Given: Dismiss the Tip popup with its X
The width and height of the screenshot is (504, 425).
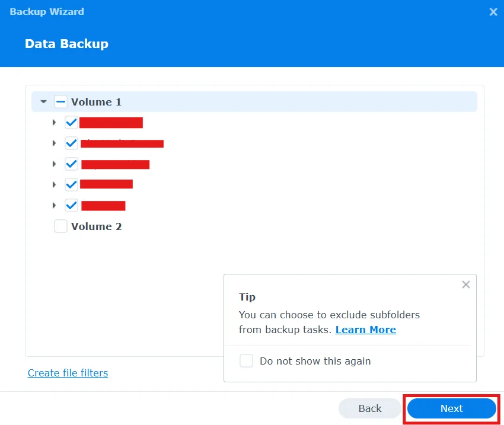Looking at the screenshot, I should (x=465, y=285).
